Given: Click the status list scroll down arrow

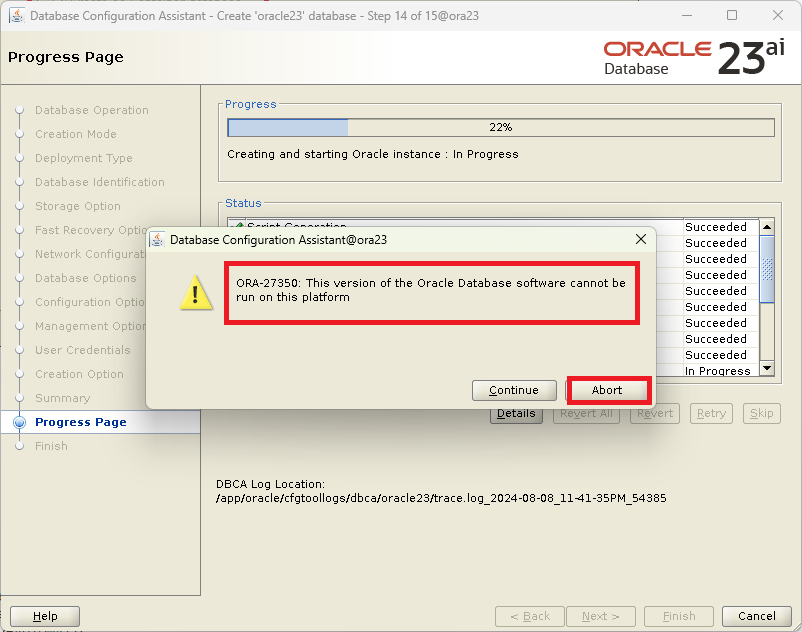Looking at the screenshot, I should pos(767,368).
